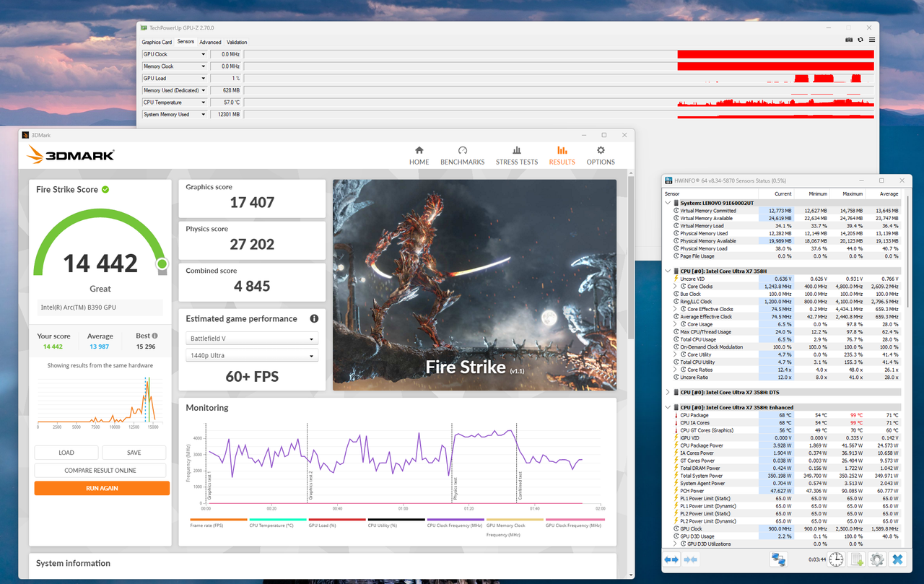Expand the Core Usage row in HWiNFO
The height and width of the screenshot is (584, 924).
(676, 324)
